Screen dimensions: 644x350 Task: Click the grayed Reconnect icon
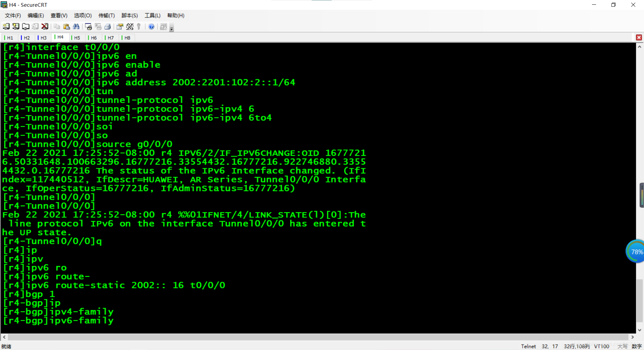point(35,27)
